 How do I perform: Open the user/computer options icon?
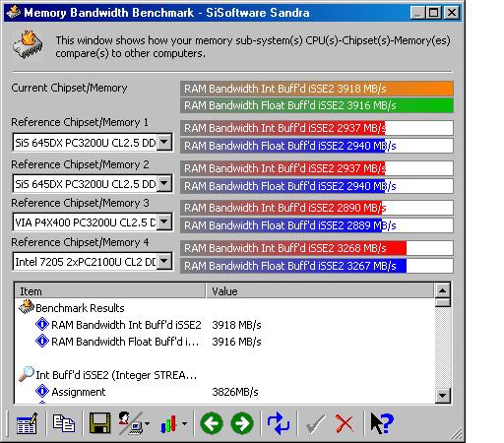coord(133,423)
